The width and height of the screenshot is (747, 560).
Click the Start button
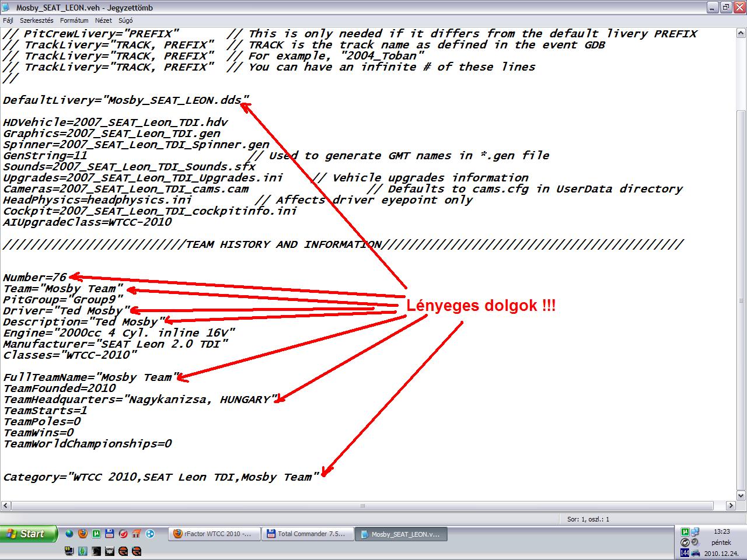tap(29, 533)
